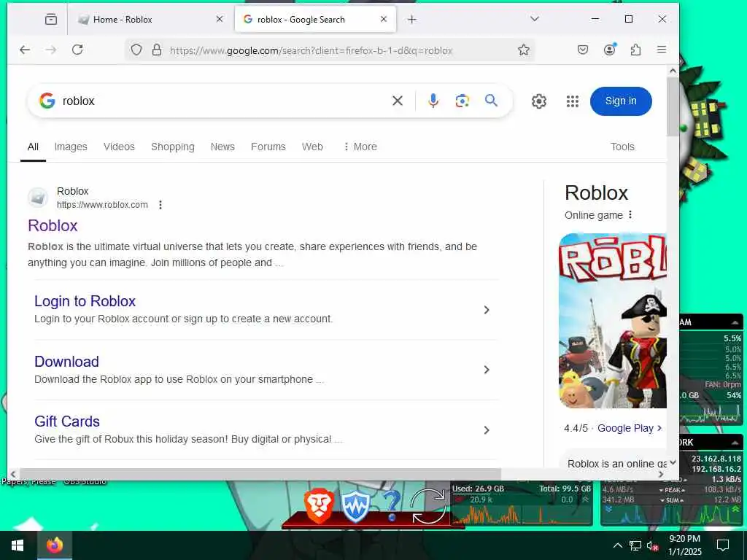
Task: Close the roblox - Google Search tab
Action: tap(384, 19)
